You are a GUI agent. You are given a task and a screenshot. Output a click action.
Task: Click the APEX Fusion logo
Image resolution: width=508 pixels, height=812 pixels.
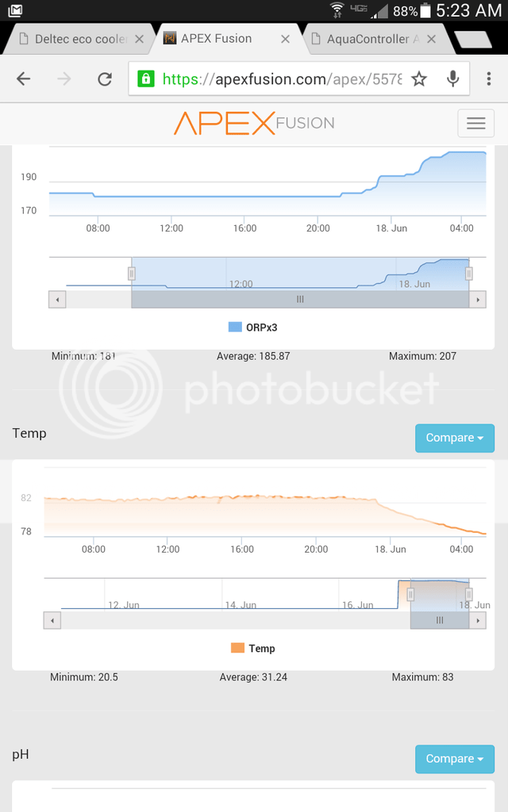253,123
